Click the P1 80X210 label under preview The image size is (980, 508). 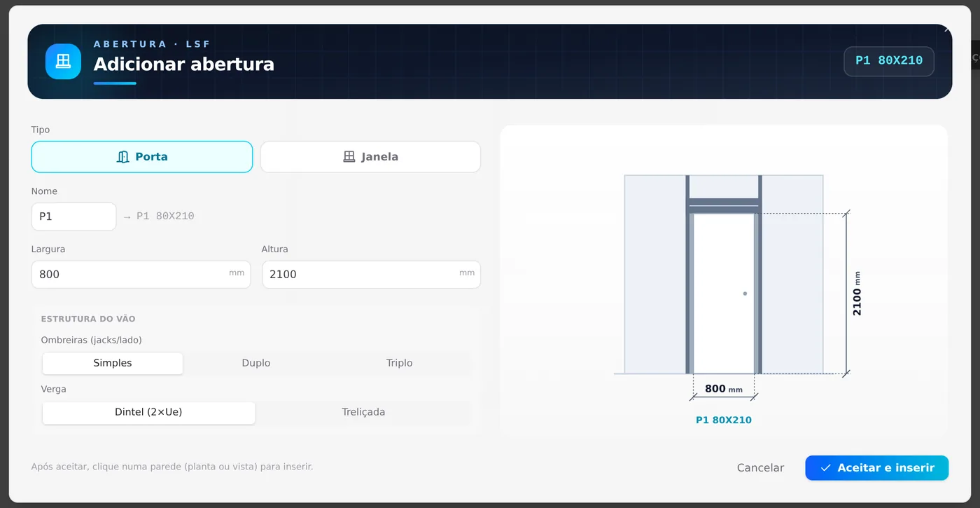coord(724,420)
